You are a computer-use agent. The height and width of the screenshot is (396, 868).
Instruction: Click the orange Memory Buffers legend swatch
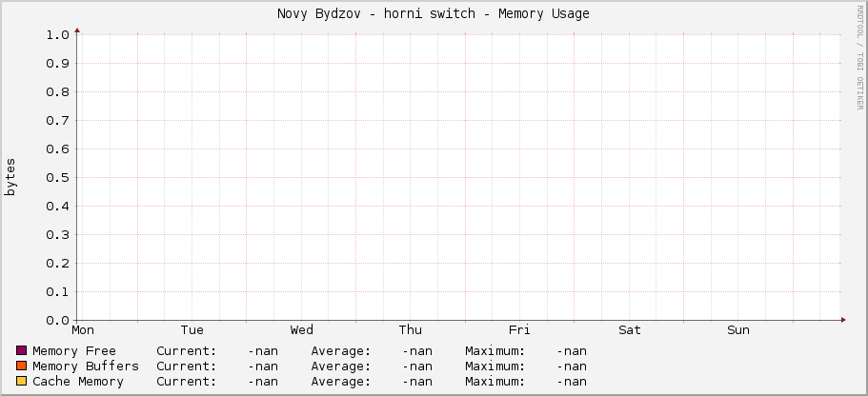tap(22, 366)
